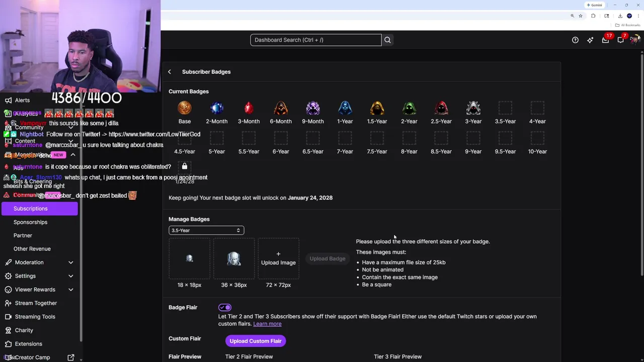The height and width of the screenshot is (362, 644).
Task: Open the Twitch profile avatar menu
Action: [635, 40]
